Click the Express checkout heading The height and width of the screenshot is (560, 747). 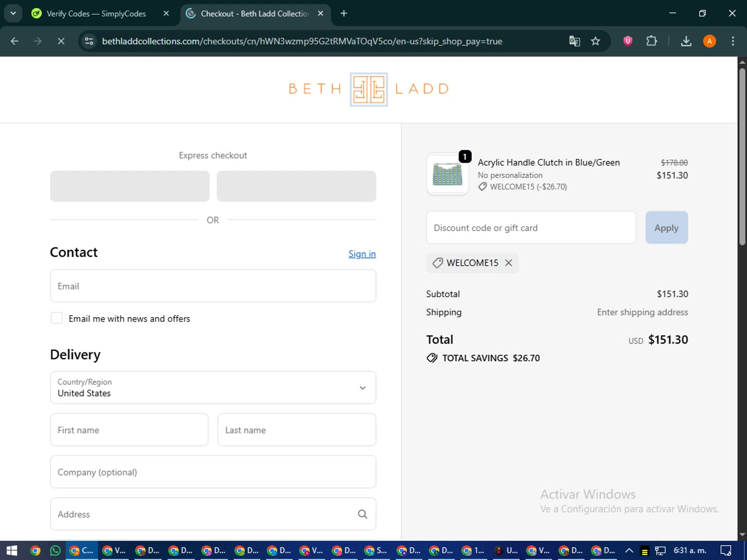coord(213,155)
